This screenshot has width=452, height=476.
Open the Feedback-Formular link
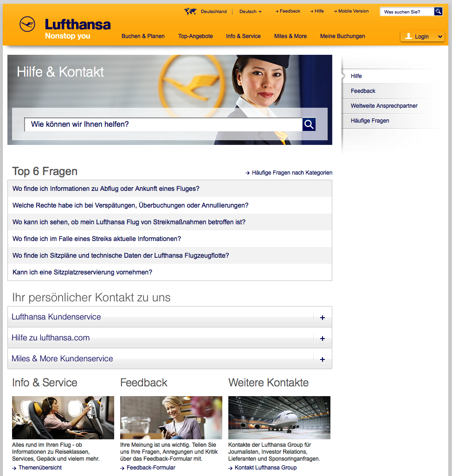pyautogui.click(x=151, y=468)
